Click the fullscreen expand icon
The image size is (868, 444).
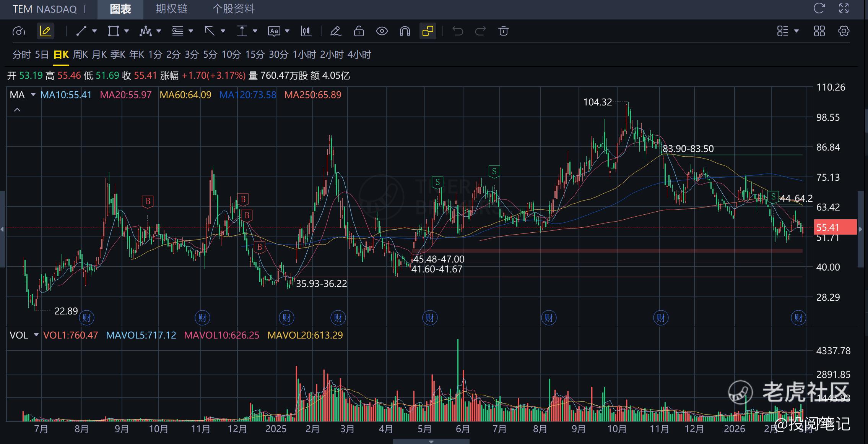pos(844,8)
